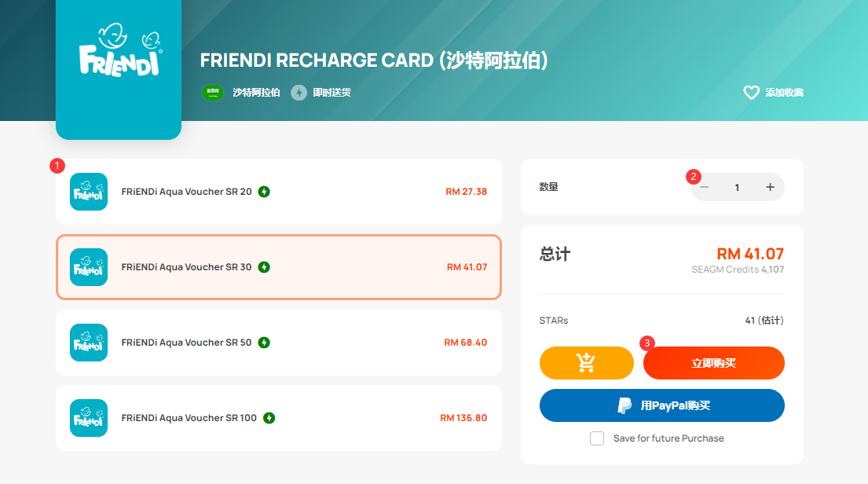The width and height of the screenshot is (868, 484).
Task: Click the selected SR 30 voucher row
Action: tap(278, 267)
